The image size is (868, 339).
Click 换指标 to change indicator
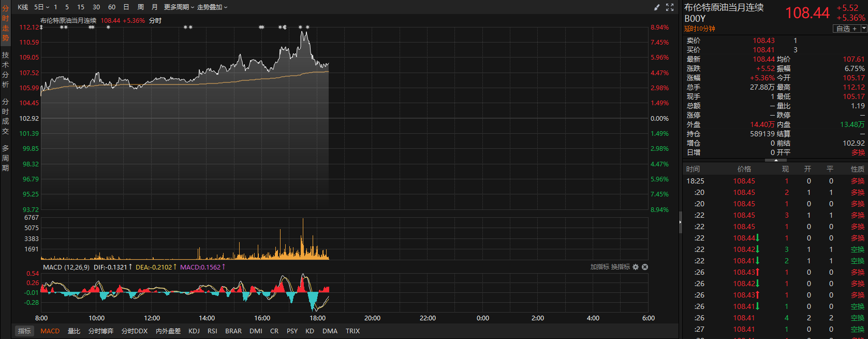pyautogui.click(x=620, y=267)
